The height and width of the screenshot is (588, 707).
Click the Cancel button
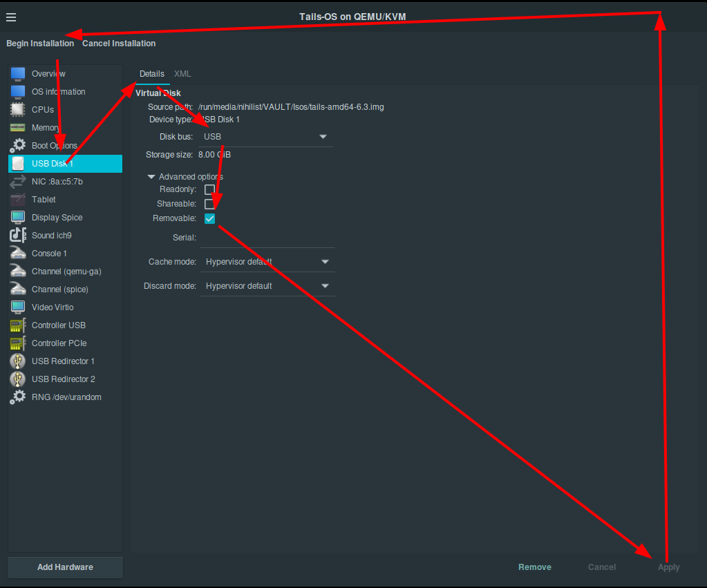[602, 567]
